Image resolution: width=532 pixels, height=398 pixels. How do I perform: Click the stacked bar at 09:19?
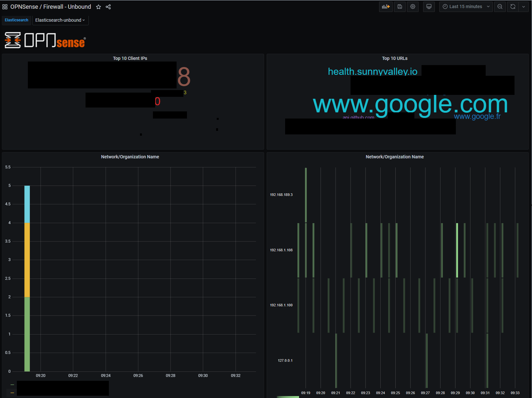click(x=27, y=279)
